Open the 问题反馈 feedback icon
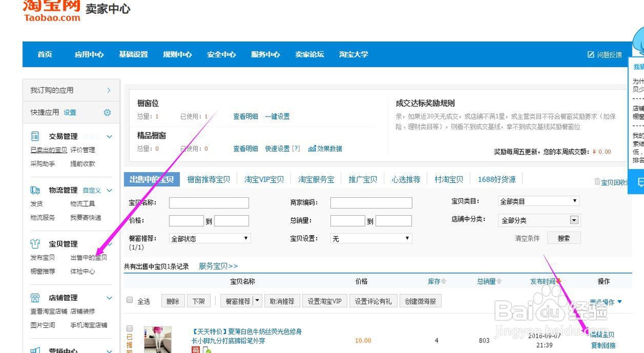Image resolution: width=644 pixels, height=353 pixels. pyautogui.click(x=591, y=54)
